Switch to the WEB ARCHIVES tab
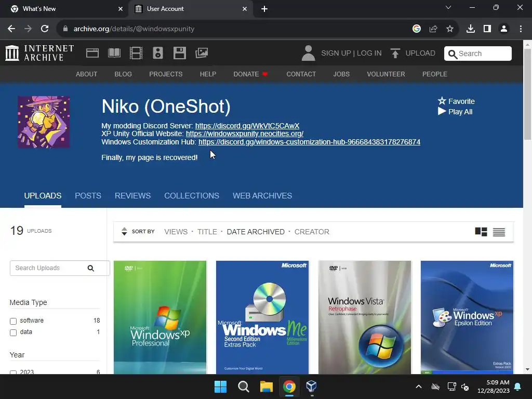This screenshot has height=399, width=532. tap(262, 196)
